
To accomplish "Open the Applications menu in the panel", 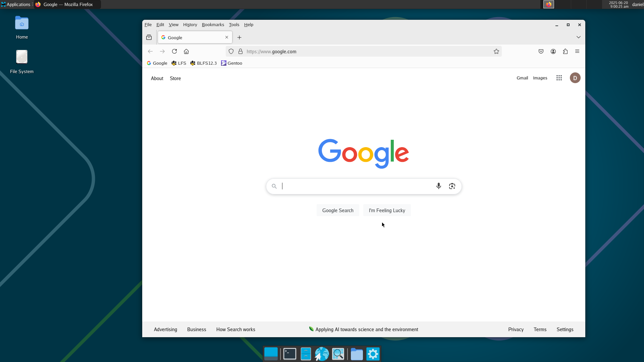I will [15, 4].
